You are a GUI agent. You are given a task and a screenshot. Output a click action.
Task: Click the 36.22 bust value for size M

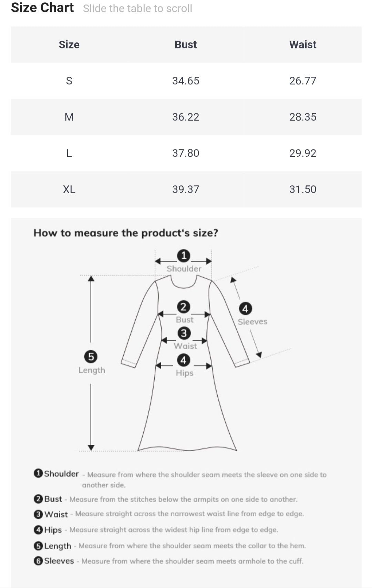pos(186,117)
